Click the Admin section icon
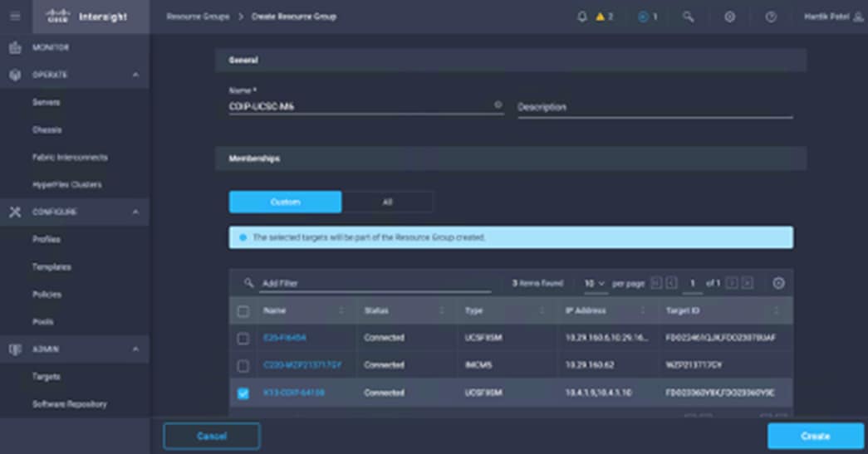868x454 pixels. point(15,349)
